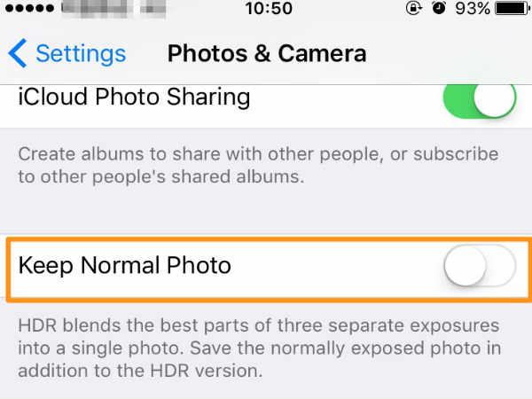Viewport: 532px width, 399px height.
Task: Tap the alarm clock status icon
Action: pos(439,8)
